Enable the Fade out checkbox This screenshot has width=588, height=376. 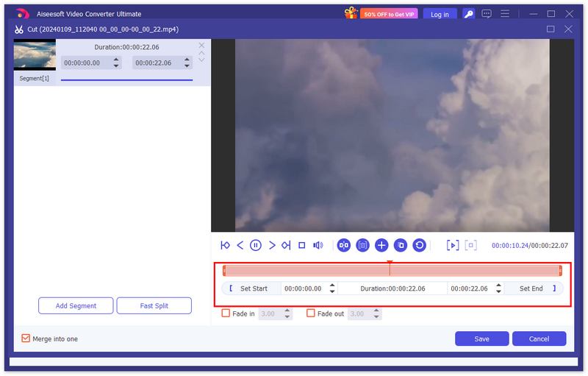311,313
